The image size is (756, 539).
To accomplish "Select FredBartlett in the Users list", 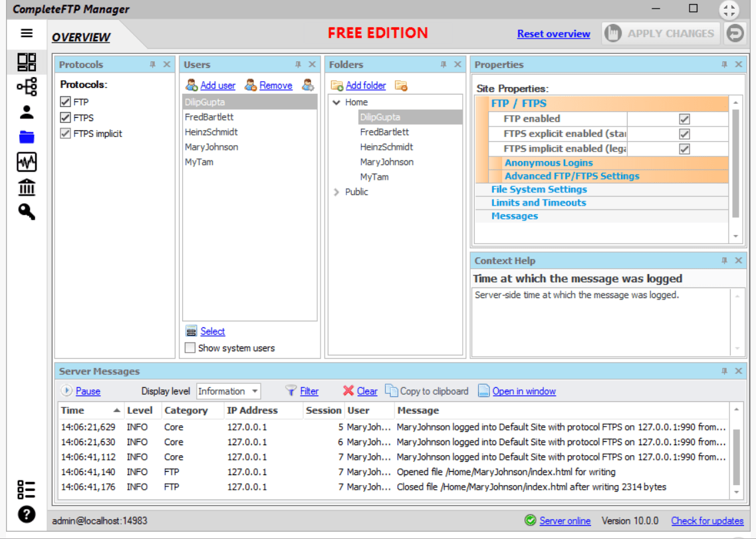I will (x=209, y=117).
